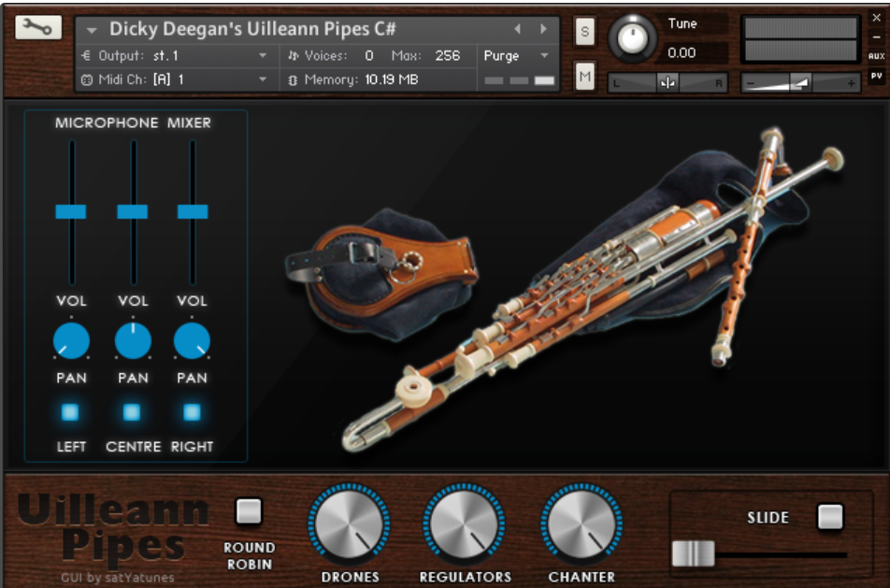Click the CENTRE microphone volume fader
Image resolution: width=890 pixels, height=588 pixels.
[132, 211]
